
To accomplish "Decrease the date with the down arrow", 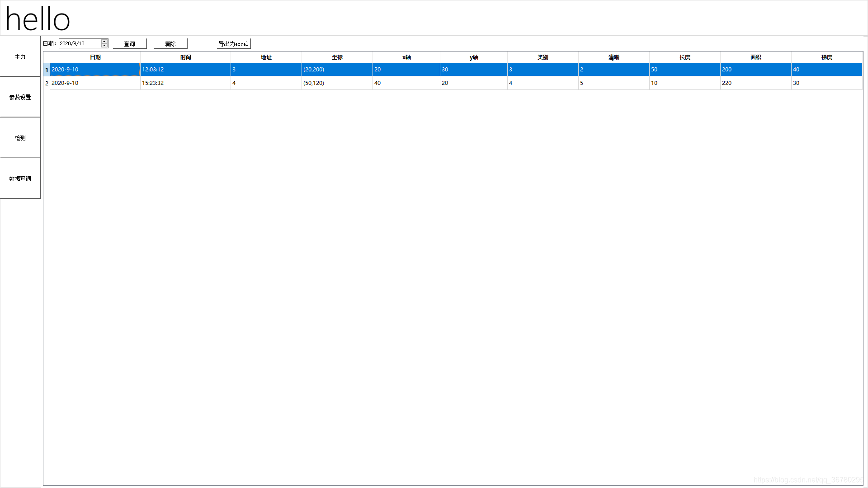I will 104,46.
